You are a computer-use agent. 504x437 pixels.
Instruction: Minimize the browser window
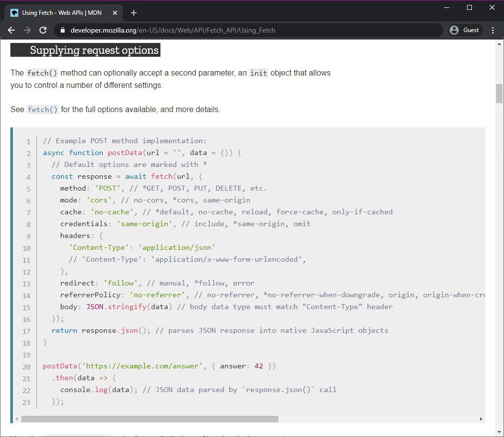click(x=446, y=7)
